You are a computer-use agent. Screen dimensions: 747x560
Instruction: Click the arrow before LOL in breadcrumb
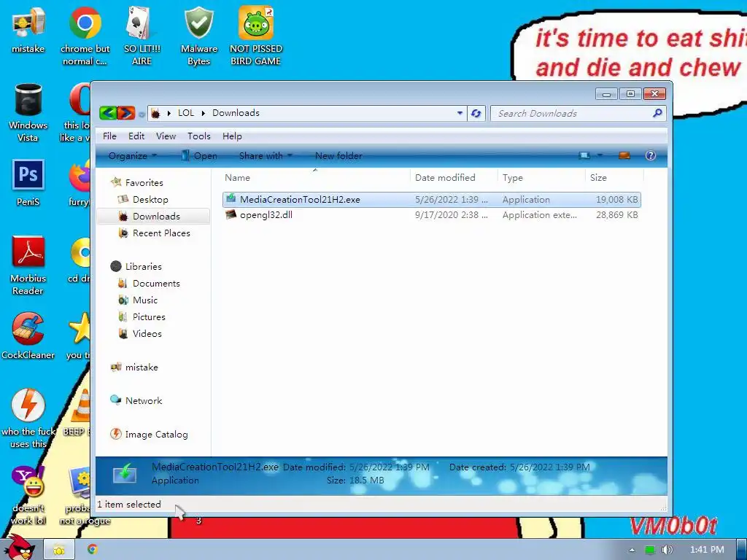coord(169,113)
